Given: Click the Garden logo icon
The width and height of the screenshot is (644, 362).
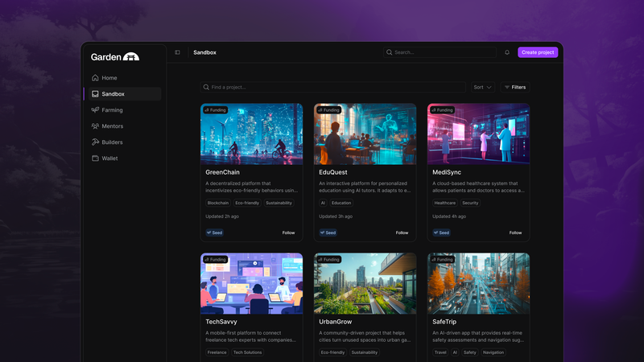Looking at the screenshot, I should [131, 56].
